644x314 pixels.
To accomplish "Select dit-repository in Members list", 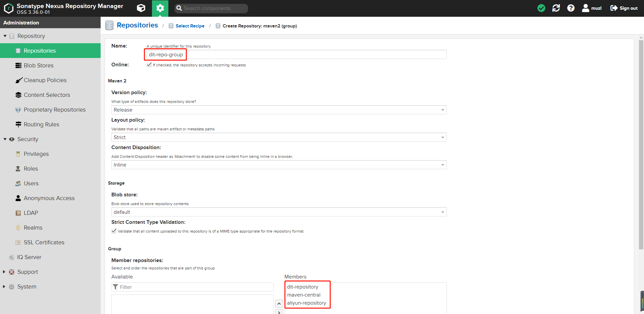I will click(x=303, y=287).
